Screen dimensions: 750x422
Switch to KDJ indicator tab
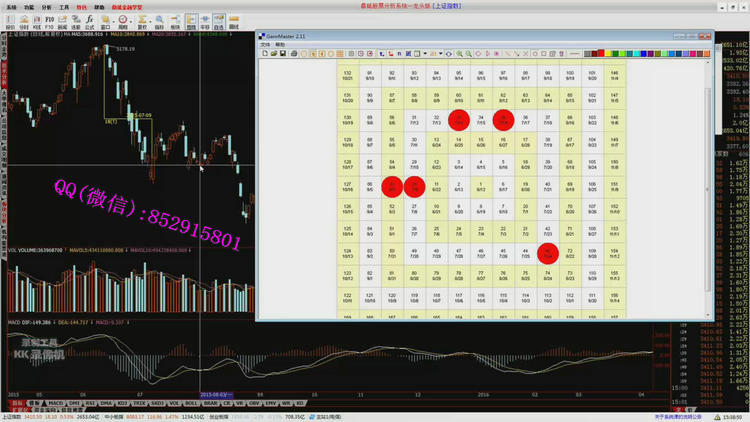(122, 403)
